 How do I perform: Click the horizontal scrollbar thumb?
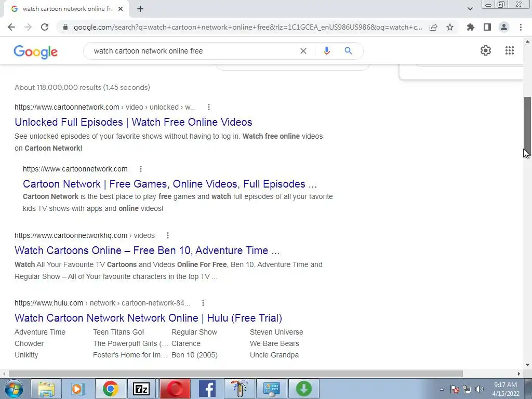click(235, 374)
